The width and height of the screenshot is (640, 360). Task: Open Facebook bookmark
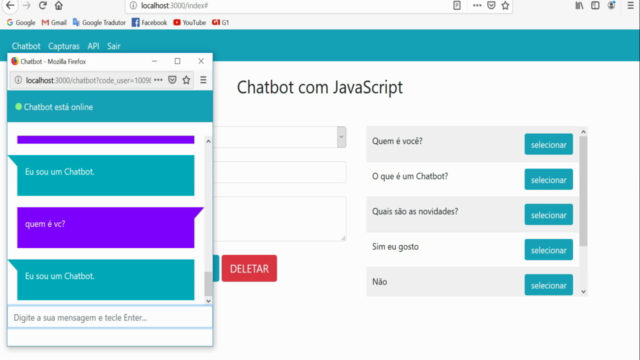(149, 22)
